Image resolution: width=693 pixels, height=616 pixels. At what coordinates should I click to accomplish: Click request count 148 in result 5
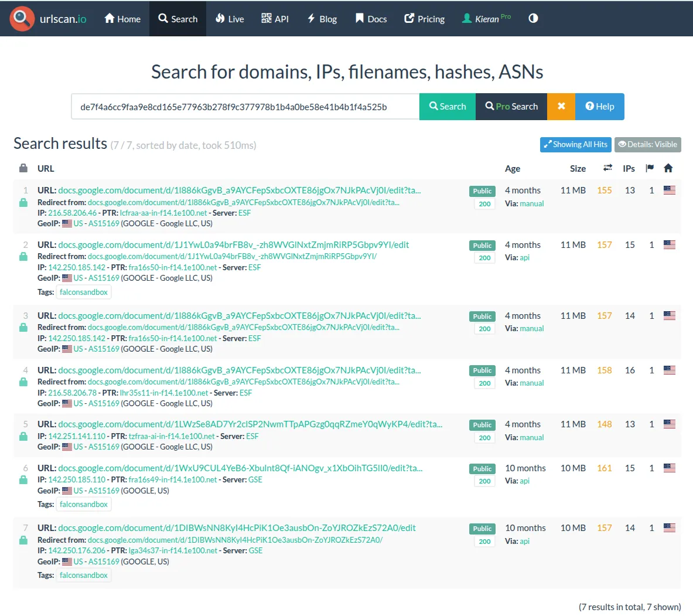[x=604, y=424]
